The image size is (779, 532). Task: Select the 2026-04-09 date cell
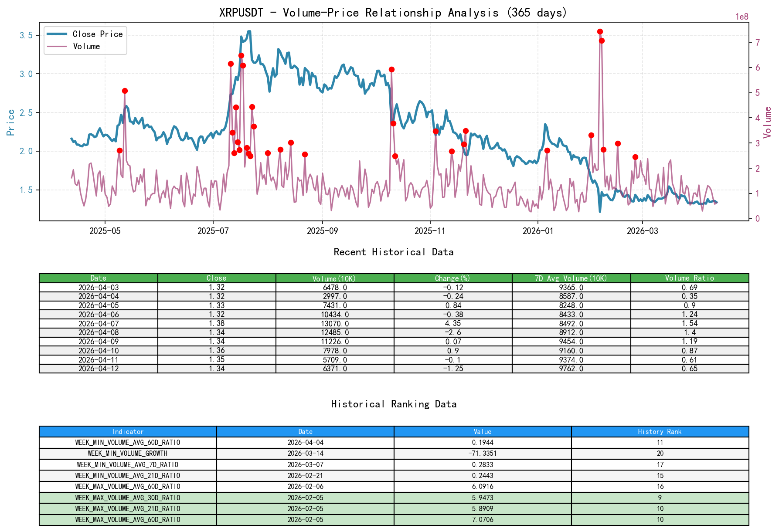[99, 342]
